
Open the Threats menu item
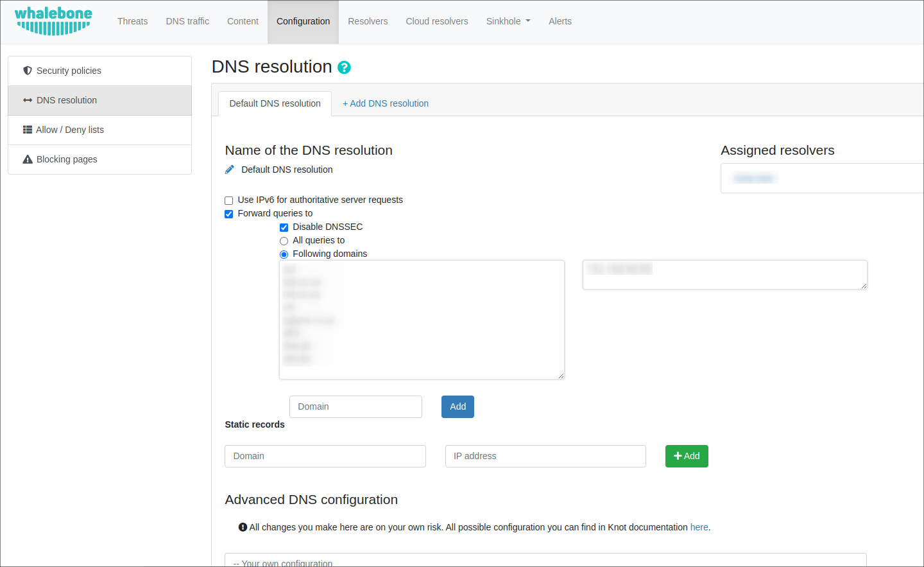point(132,21)
